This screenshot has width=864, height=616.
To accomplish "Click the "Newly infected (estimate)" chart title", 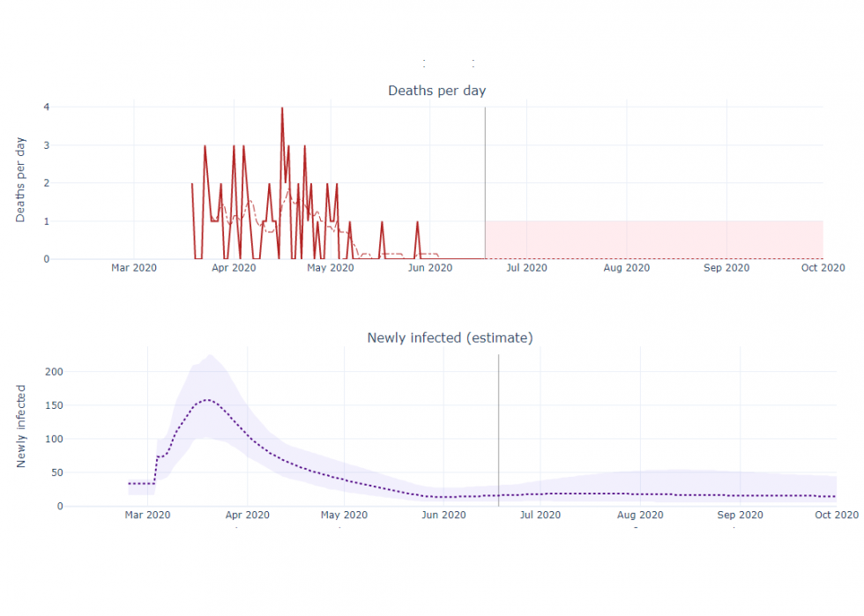I will tap(450, 338).
